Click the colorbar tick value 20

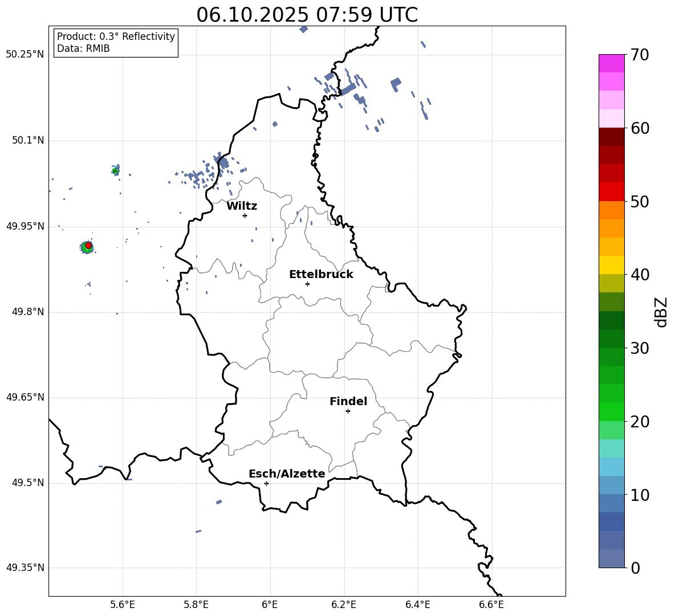[640, 422]
